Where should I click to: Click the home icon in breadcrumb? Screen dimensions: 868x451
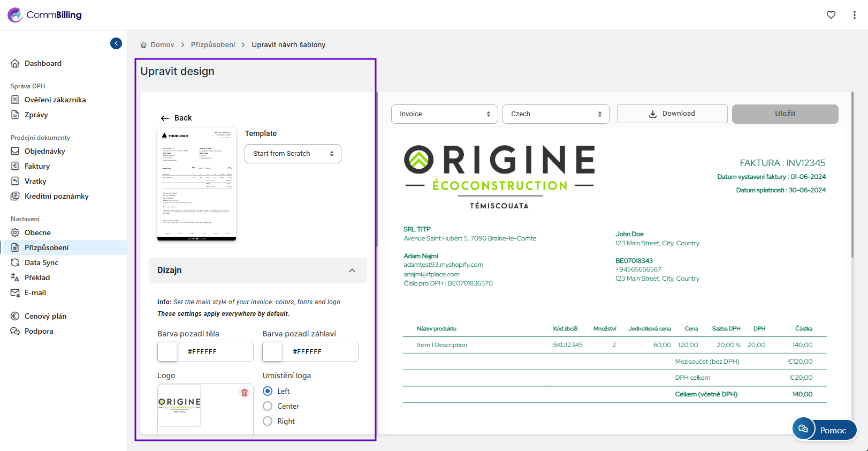tap(143, 45)
